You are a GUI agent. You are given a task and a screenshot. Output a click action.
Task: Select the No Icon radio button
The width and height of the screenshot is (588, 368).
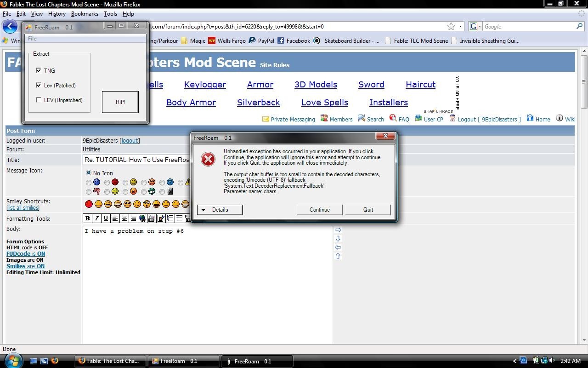click(x=89, y=173)
